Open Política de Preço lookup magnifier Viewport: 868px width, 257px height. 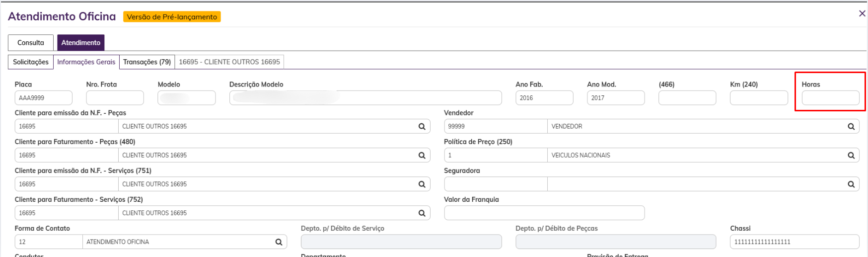pos(851,156)
